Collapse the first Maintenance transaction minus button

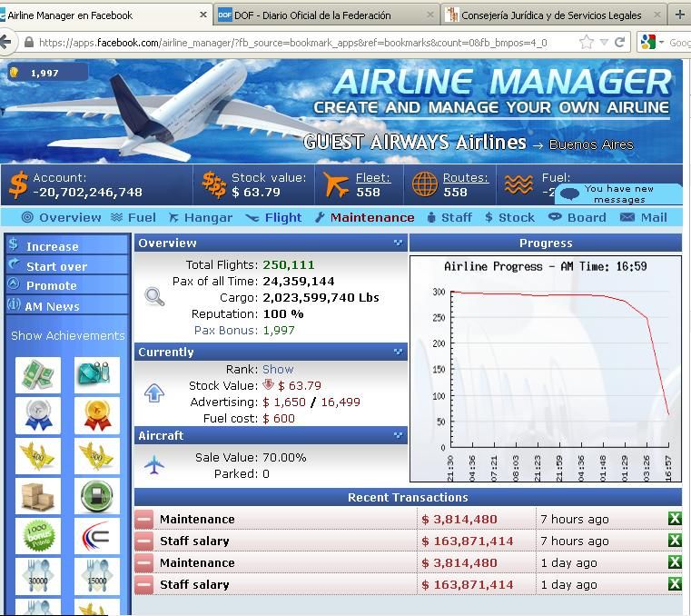(143, 519)
